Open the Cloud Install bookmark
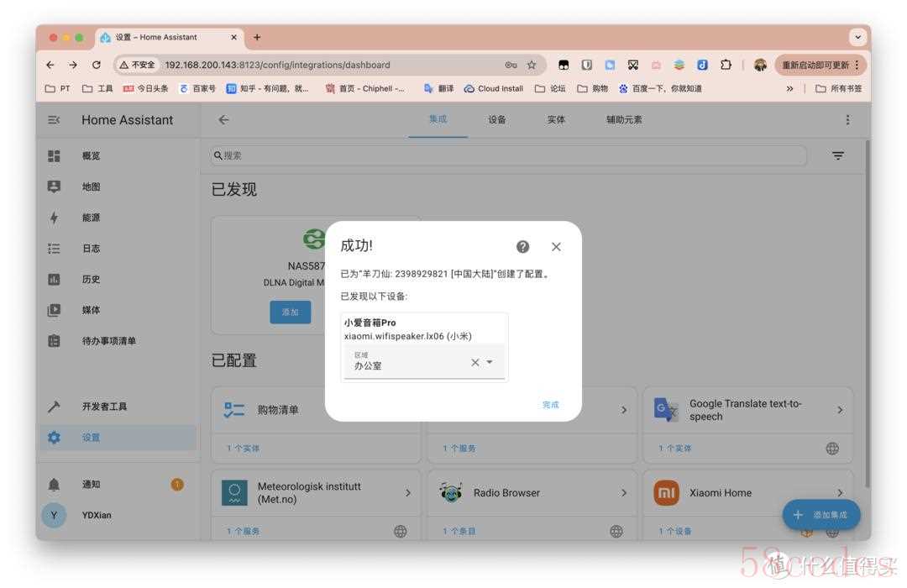This screenshot has width=907, height=588. point(494,88)
